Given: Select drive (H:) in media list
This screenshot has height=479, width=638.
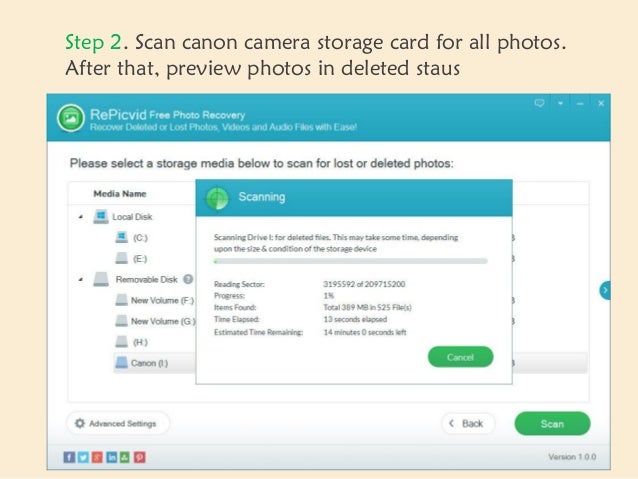Looking at the screenshot, I should (x=131, y=342).
